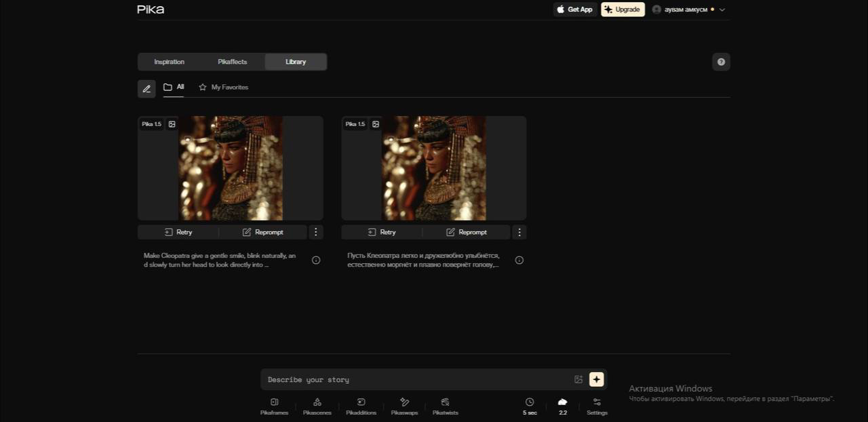
Task: Open the second Cleopatra video thumbnail
Action: [x=434, y=168]
